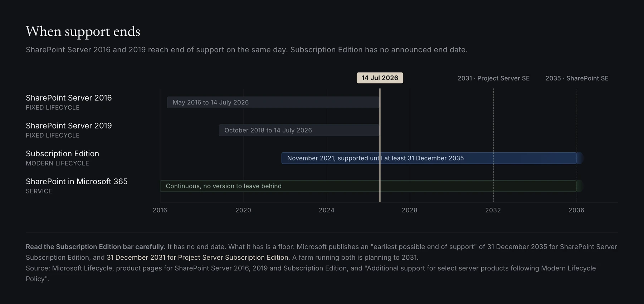Screen dimensions: 644x304
Task: Click the '2032' axis tick label
Action: (493, 210)
